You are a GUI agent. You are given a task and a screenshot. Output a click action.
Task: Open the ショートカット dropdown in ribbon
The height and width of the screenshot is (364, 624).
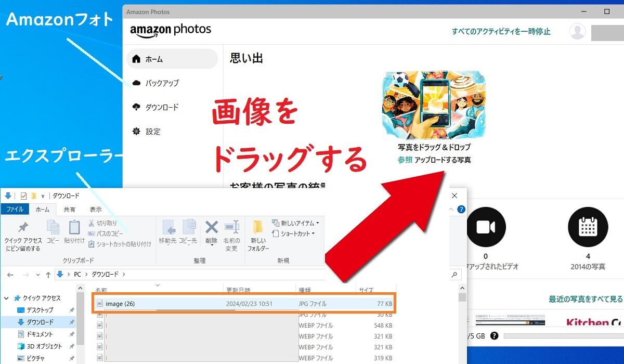(x=294, y=233)
